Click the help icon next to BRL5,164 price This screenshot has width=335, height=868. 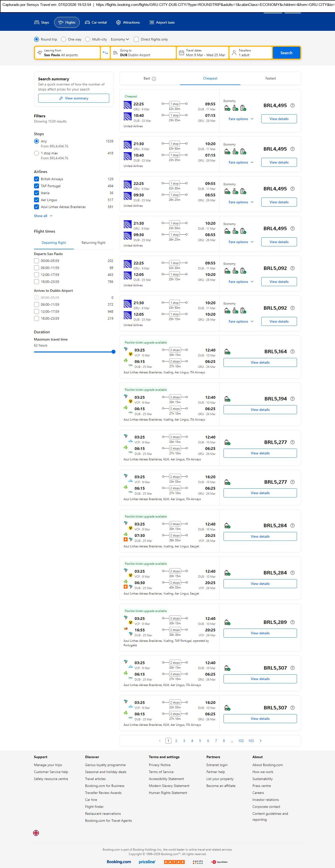tap(292, 351)
